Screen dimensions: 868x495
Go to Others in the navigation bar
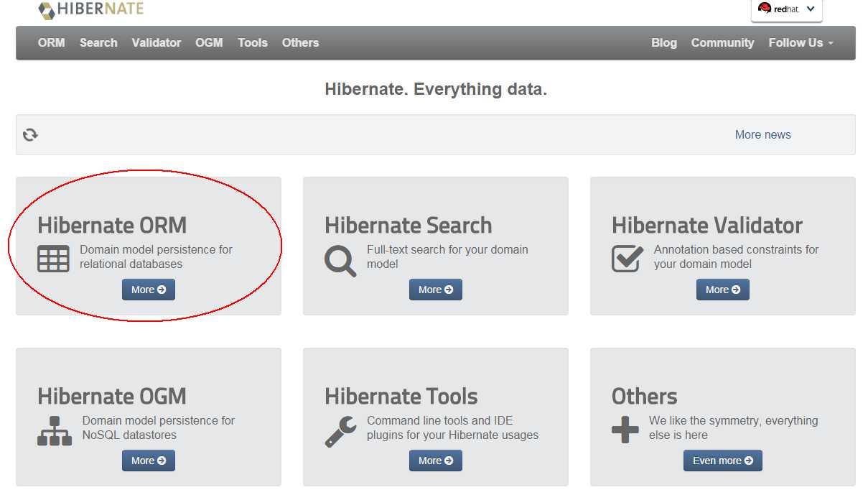coord(300,42)
